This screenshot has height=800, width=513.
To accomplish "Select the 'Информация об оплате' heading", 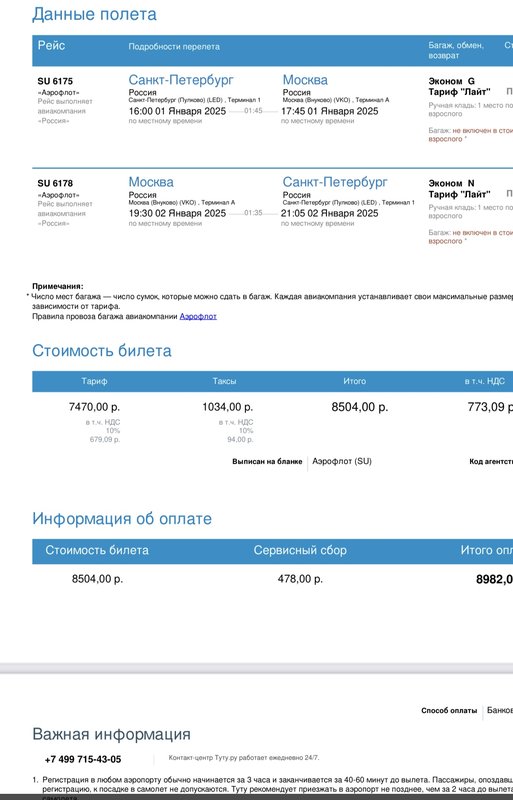I will click(121, 519).
